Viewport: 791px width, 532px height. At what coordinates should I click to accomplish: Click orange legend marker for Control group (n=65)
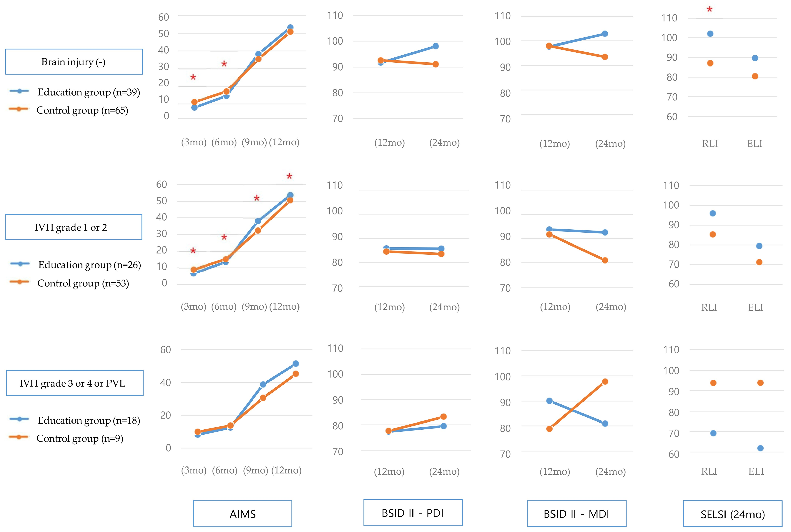[19, 109]
